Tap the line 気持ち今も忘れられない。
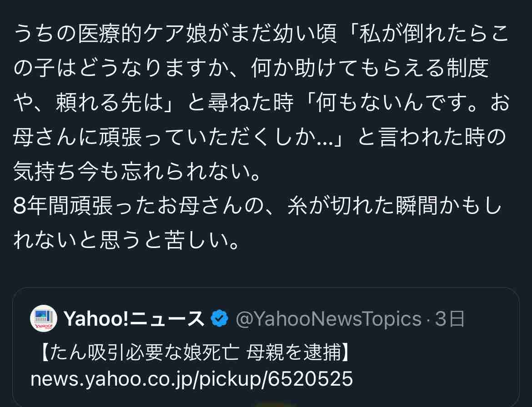 [137, 171]
